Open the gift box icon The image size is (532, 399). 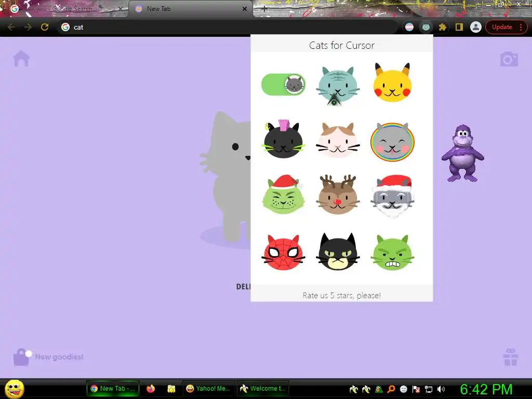pyautogui.click(x=511, y=357)
